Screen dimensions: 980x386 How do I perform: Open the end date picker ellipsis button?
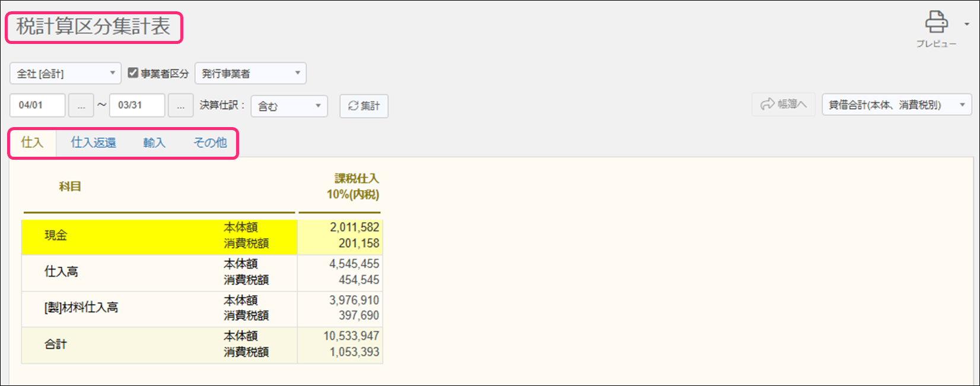click(180, 106)
